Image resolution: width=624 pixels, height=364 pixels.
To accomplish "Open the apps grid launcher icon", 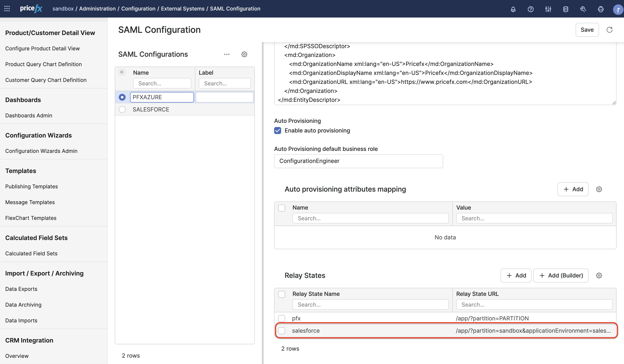I will [7, 9].
